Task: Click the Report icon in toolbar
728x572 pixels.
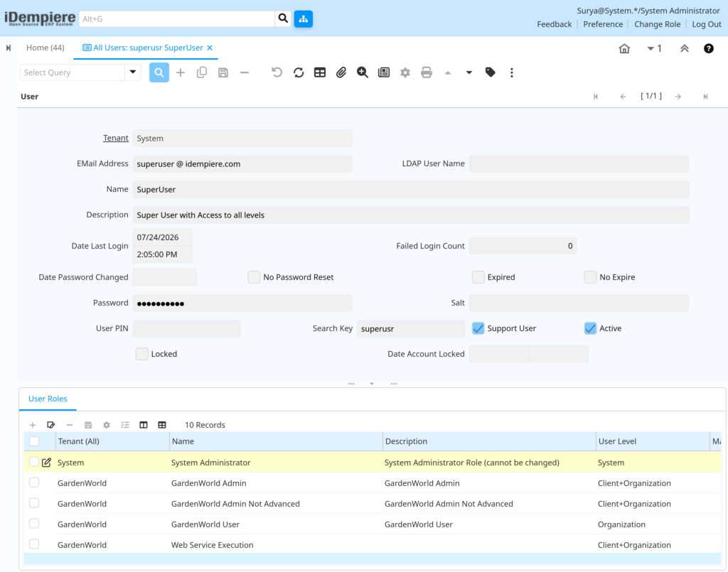Action: (384, 72)
